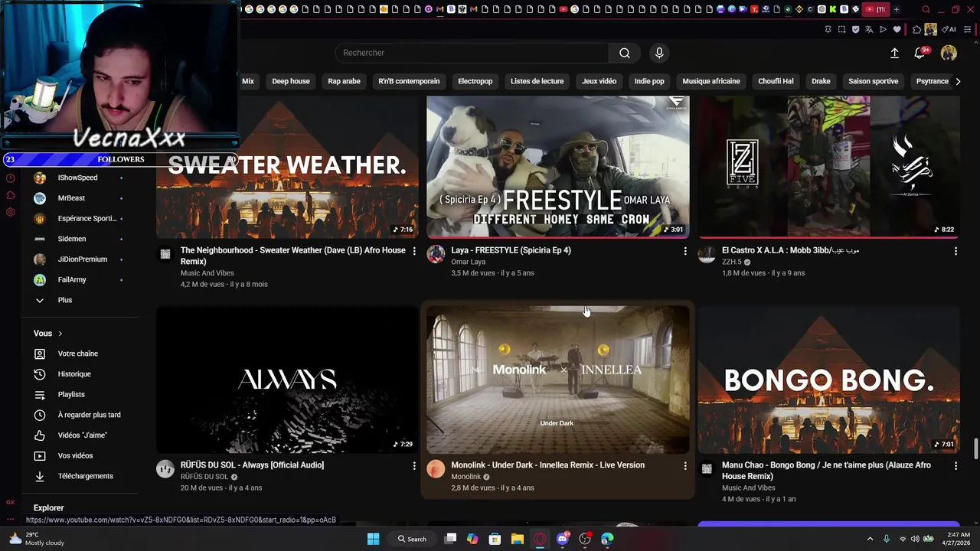Screen dimensions: 980x551
Task: Click the browser pin icon in toolbar
Action: (828, 30)
